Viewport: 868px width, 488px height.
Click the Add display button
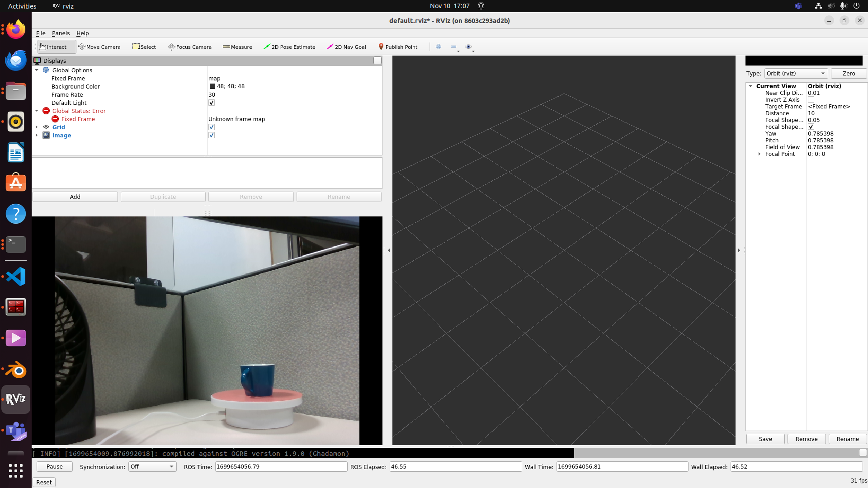coord(75,197)
